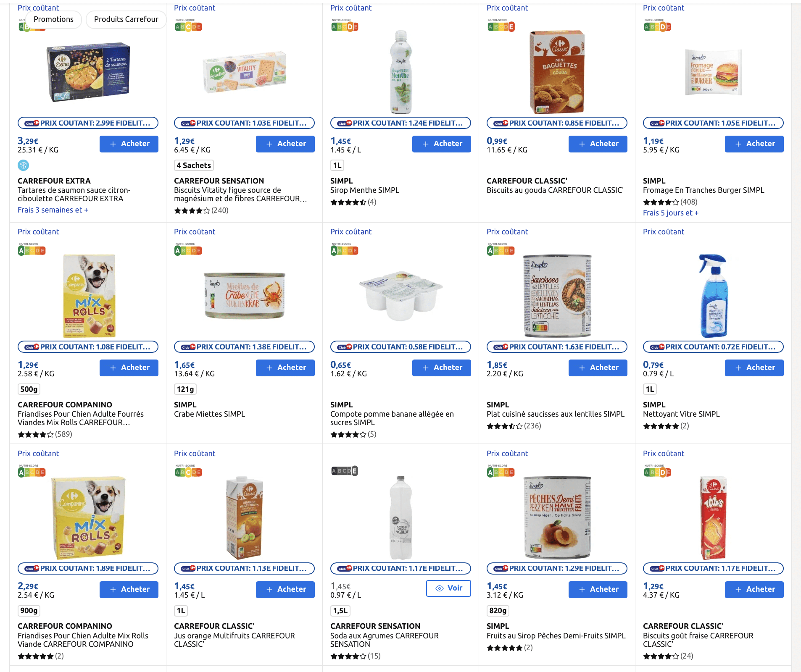Click star rating for Plat cuisiné saucisses lentilles

coord(504,426)
